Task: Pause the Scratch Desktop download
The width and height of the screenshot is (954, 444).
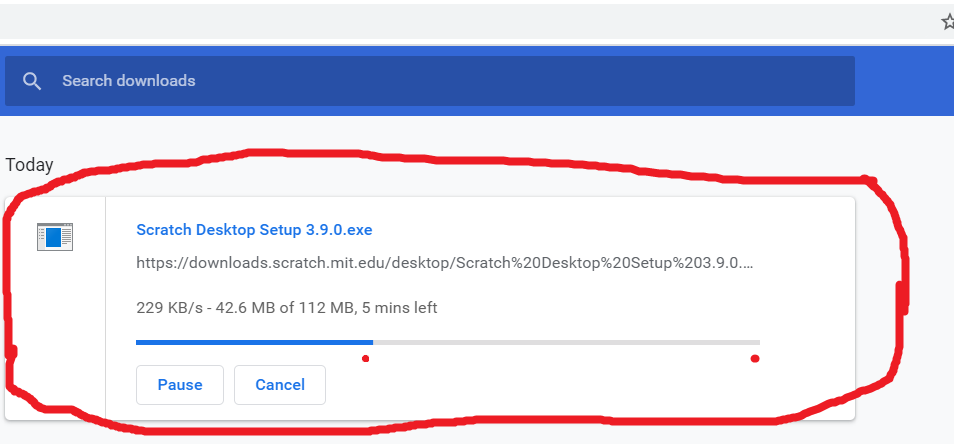Action: tap(180, 385)
